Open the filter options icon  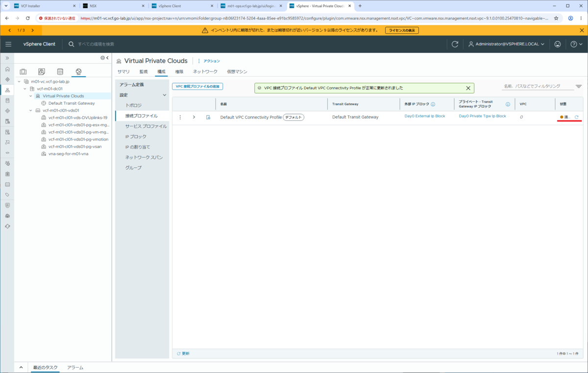(x=579, y=87)
